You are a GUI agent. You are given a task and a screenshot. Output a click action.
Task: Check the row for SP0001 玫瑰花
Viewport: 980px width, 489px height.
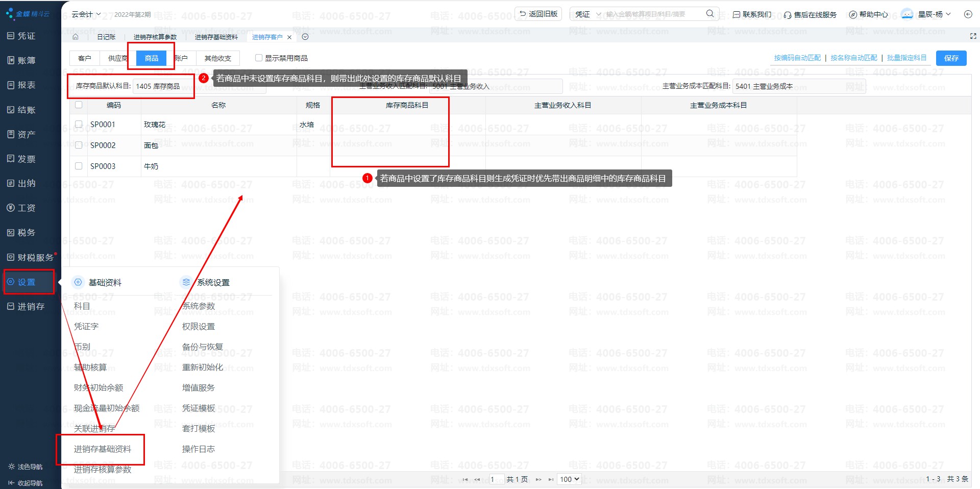click(79, 124)
